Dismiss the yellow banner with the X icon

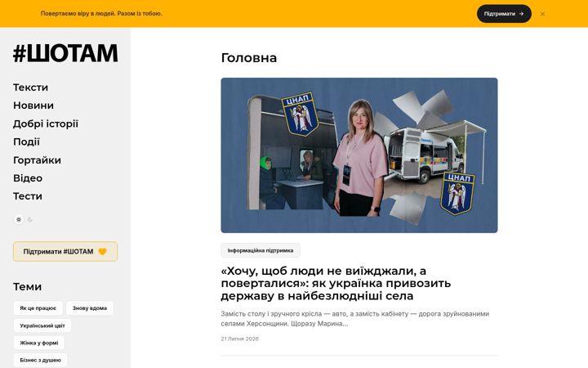pos(542,14)
